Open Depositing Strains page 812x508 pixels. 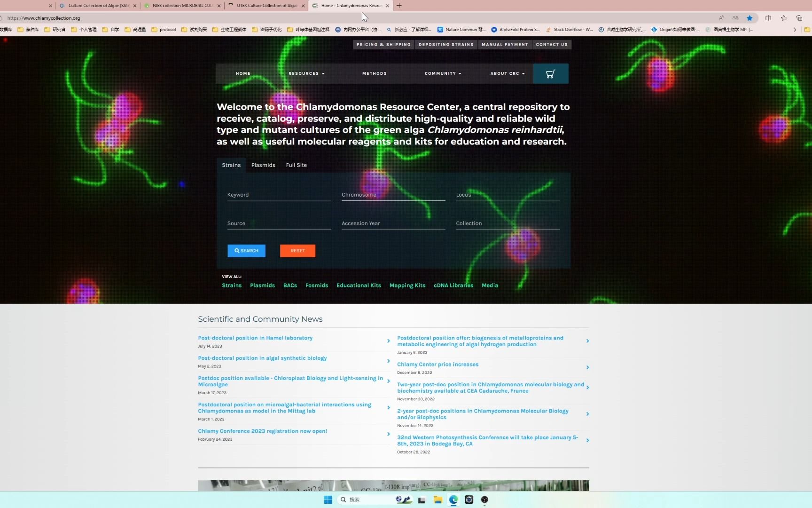coord(446,45)
